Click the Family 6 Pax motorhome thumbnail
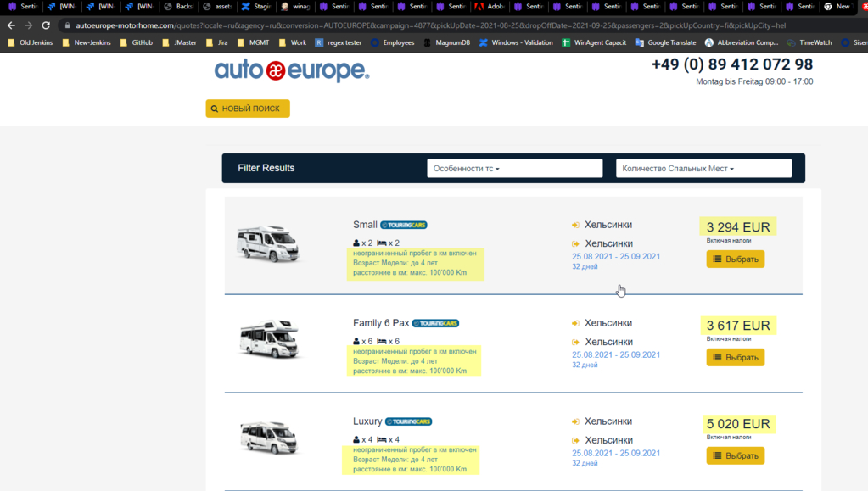This screenshot has height=491, width=868. pyautogui.click(x=269, y=338)
